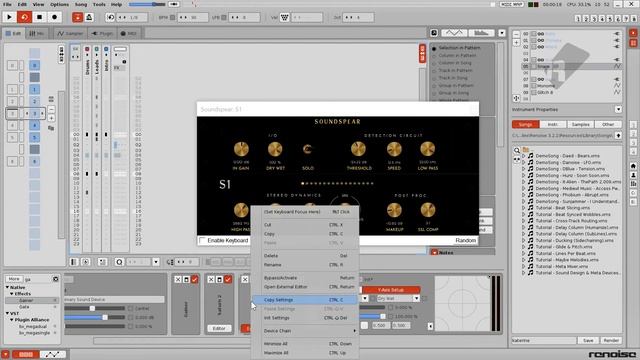Choose Copy Settings in the context menu
Viewport: 640px width, 360px height.
(305, 300)
